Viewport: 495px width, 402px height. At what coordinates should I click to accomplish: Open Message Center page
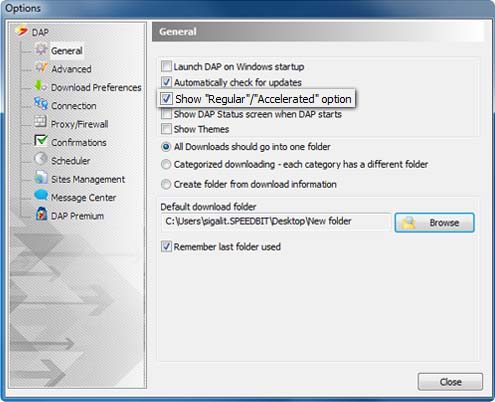[83, 198]
